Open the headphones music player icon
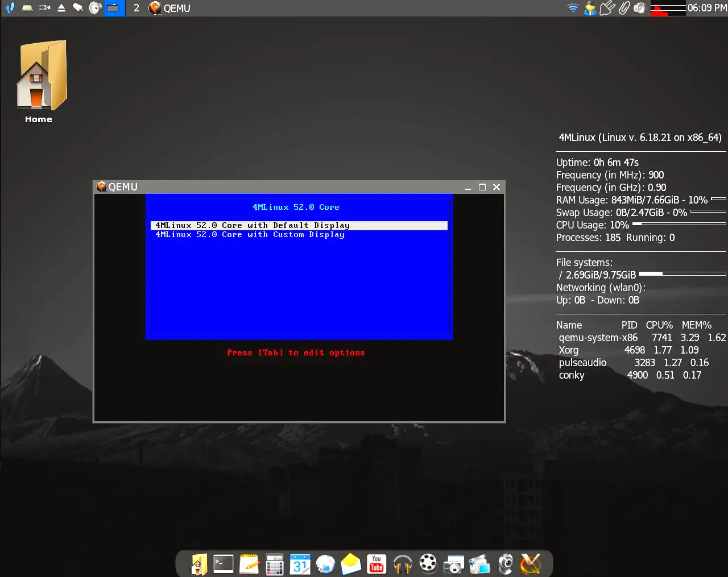Image resolution: width=728 pixels, height=577 pixels. [403, 564]
